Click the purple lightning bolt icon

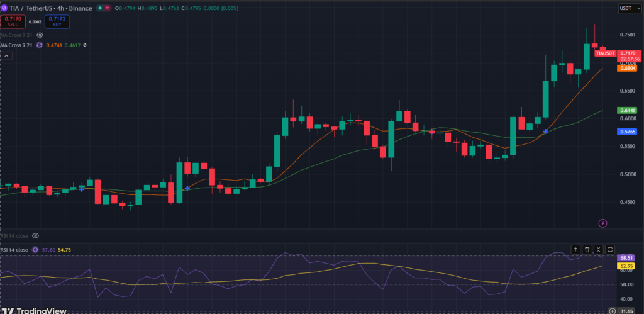pyautogui.click(x=602, y=223)
